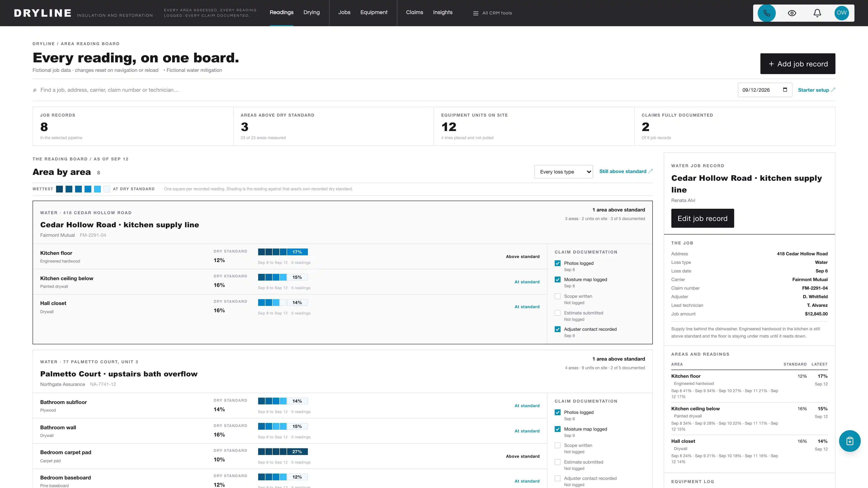Go to the Claims tab

[415, 12]
